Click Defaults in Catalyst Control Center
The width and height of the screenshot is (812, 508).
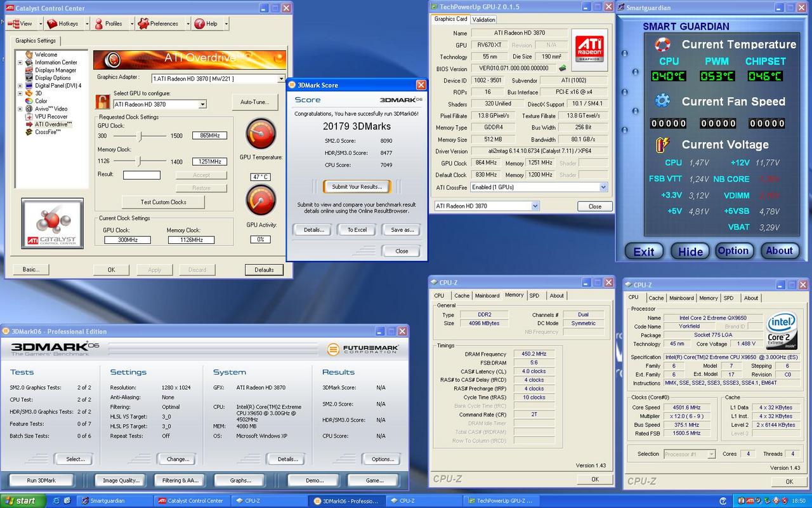[264, 270]
